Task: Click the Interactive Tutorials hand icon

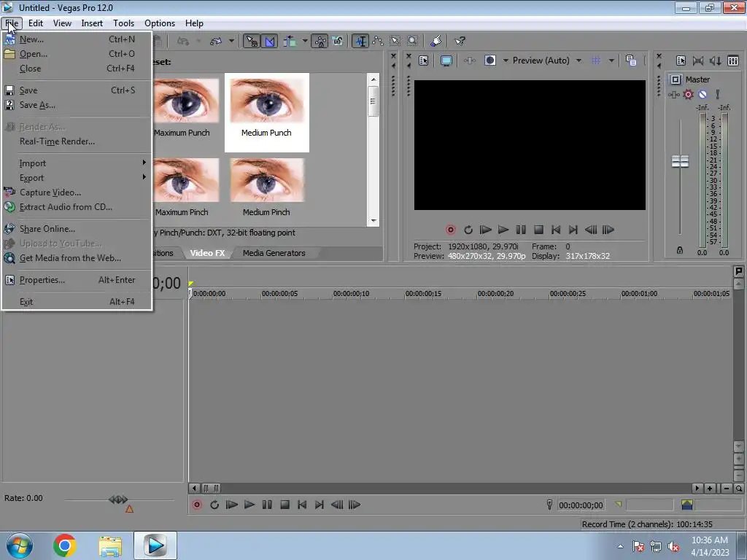Action: (436, 42)
